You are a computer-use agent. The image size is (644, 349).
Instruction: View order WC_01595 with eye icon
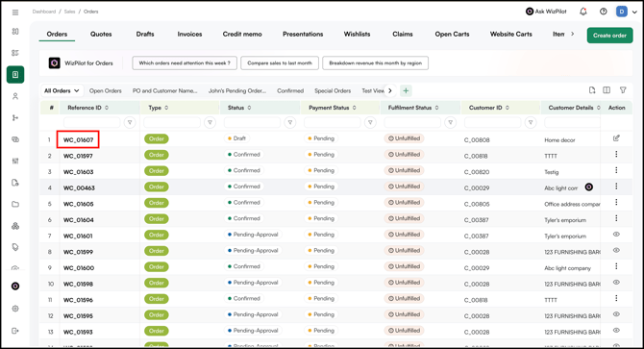point(616,314)
